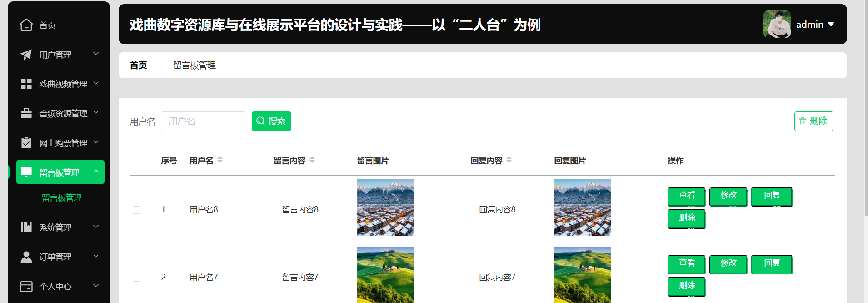Click the 用户名8 cell
The width and height of the screenshot is (868, 303).
coord(204,210)
